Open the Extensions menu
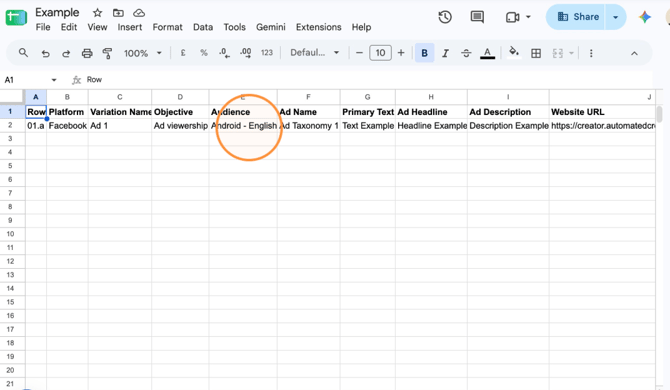The height and width of the screenshot is (390, 670). coord(318,27)
